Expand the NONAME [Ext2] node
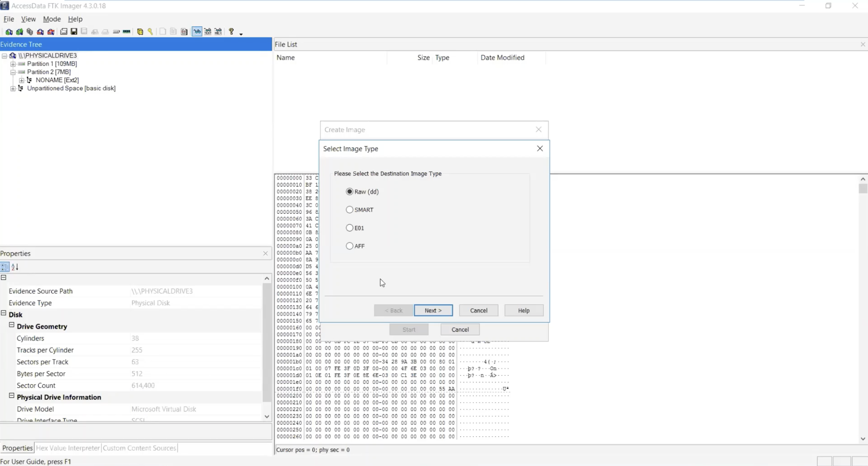This screenshot has height=466, width=868. [21, 80]
